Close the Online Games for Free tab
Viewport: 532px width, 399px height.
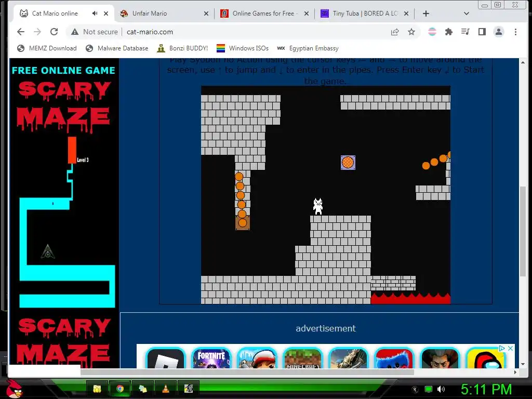307,14
